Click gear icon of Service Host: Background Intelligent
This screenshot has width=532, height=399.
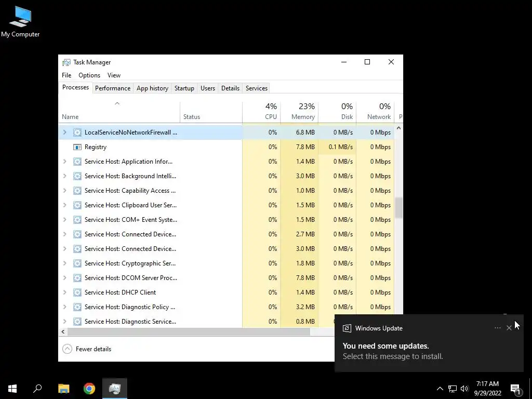tap(77, 176)
